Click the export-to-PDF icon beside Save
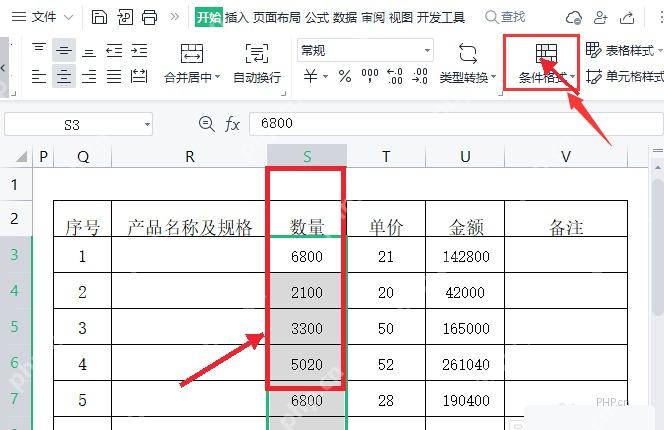The image size is (664, 430). 125,17
